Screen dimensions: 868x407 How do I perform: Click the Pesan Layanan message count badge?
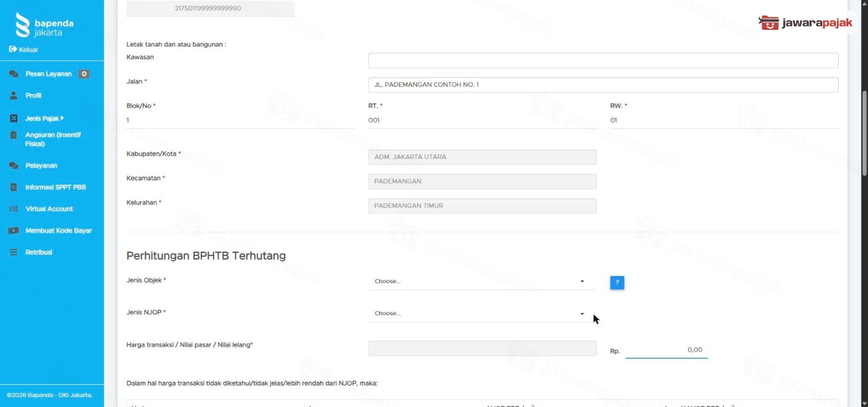tap(84, 74)
